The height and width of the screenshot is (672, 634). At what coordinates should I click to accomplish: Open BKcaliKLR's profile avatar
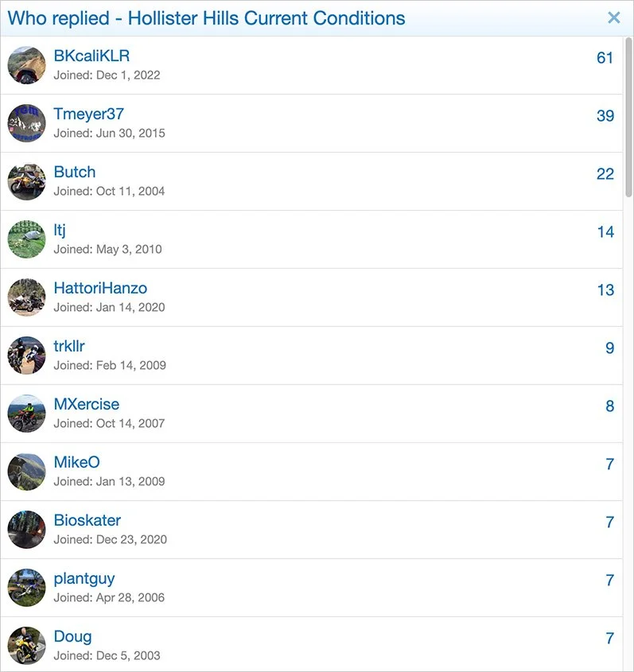pyautogui.click(x=26, y=65)
